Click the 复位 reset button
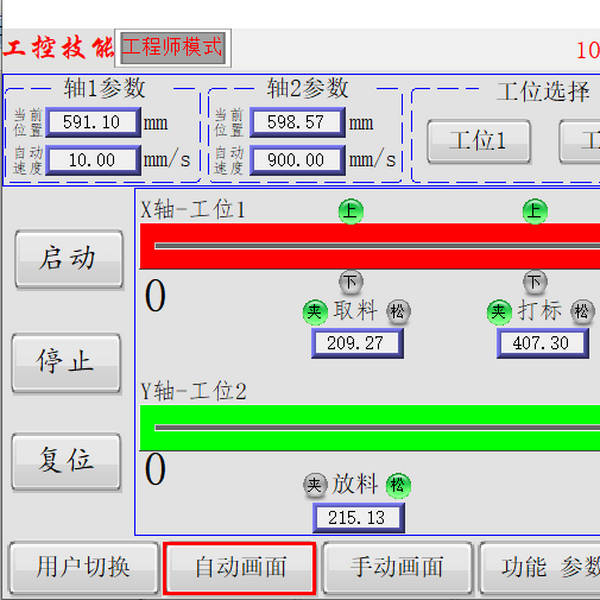 click(x=66, y=461)
